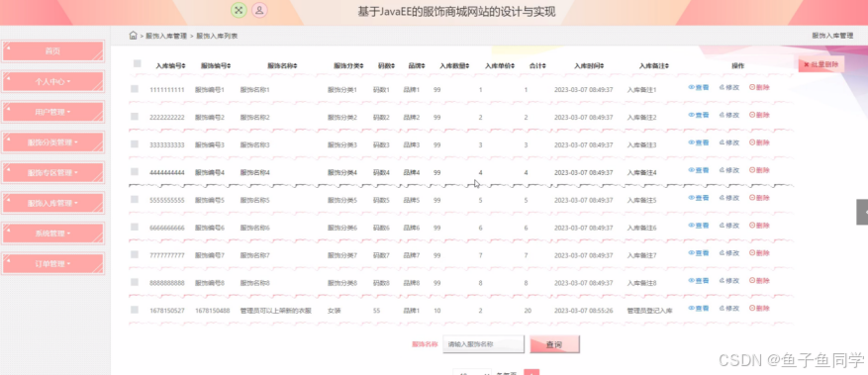Viewport: 868px width, 375px height.
Task: Toggle fullscreen with the green expand icon
Action: coord(239,10)
